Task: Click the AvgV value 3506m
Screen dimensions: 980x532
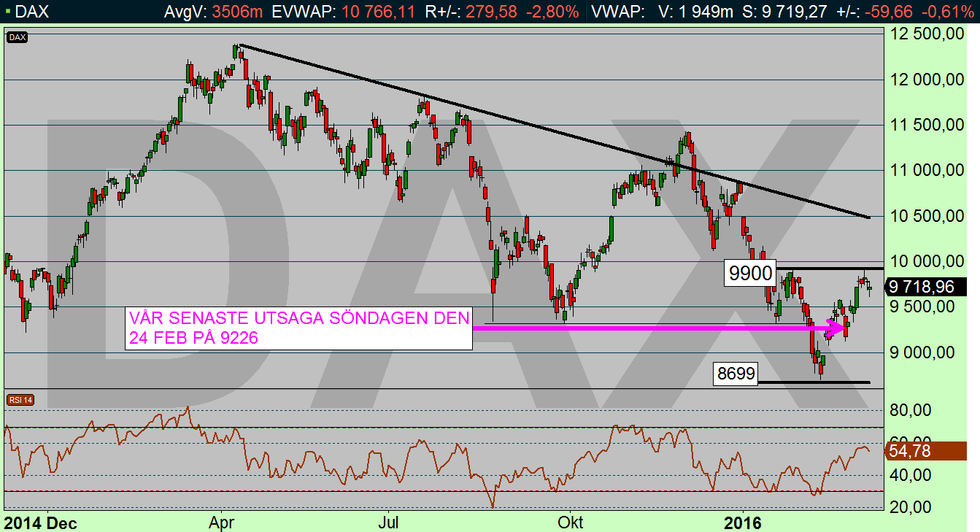Action: [x=236, y=12]
